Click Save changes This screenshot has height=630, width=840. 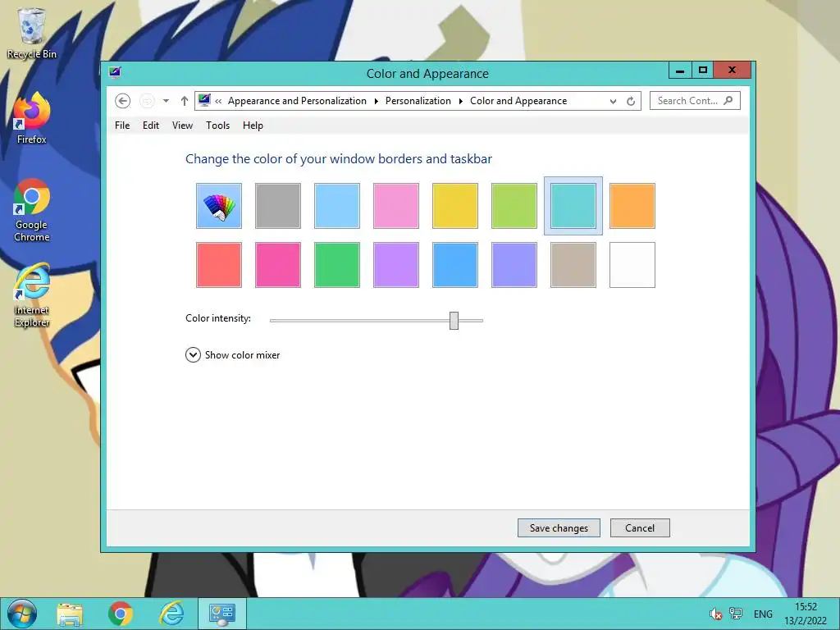(559, 528)
